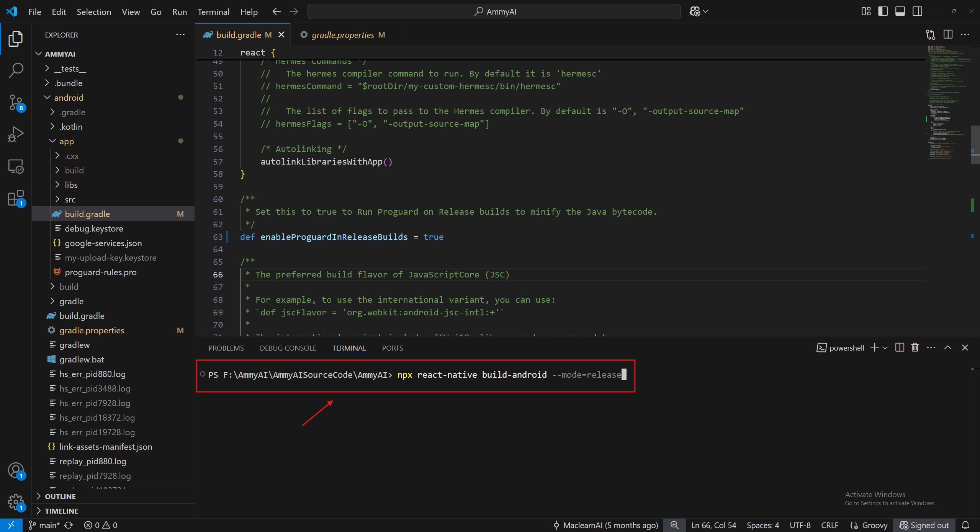
Task: Split the terminal panel
Action: pos(900,348)
